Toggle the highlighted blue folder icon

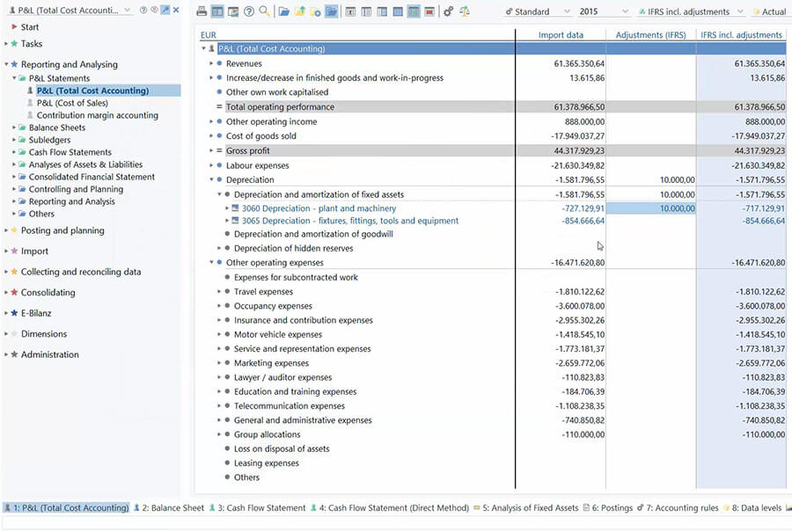[x=332, y=11]
